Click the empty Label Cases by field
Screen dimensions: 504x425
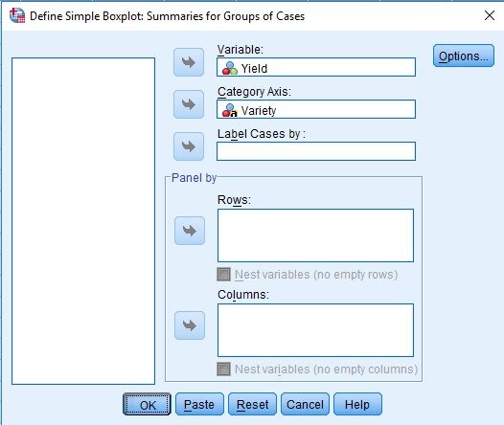316,151
